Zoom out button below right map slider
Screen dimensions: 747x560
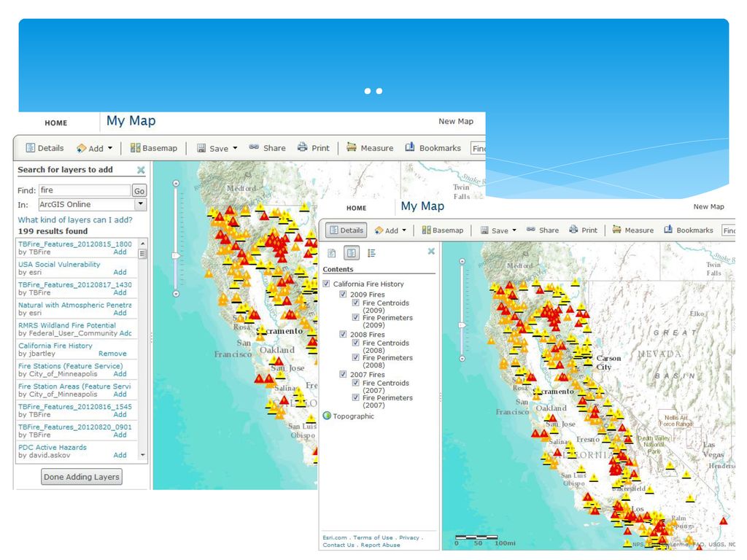pyautogui.click(x=462, y=359)
